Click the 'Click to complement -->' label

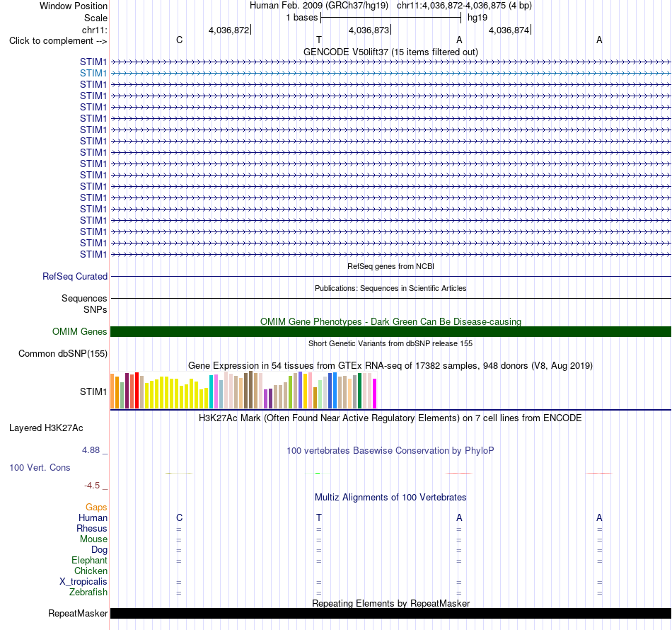click(x=58, y=41)
